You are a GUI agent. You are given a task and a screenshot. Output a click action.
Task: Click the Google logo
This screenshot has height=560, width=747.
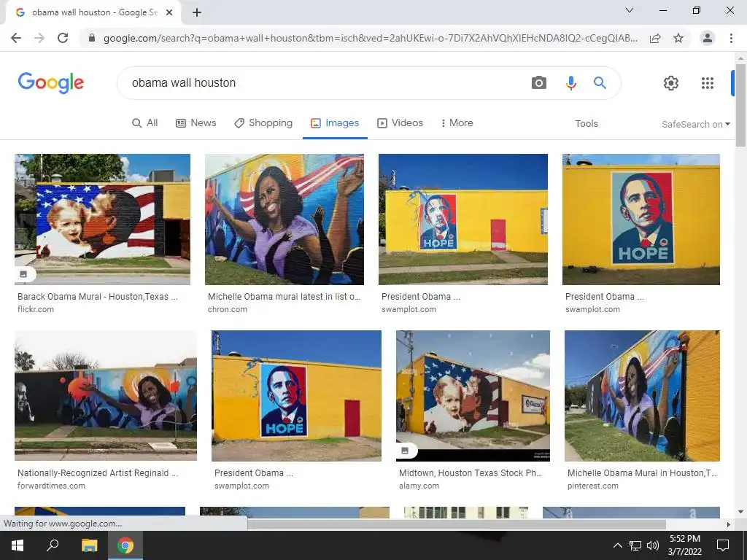click(x=51, y=83)
